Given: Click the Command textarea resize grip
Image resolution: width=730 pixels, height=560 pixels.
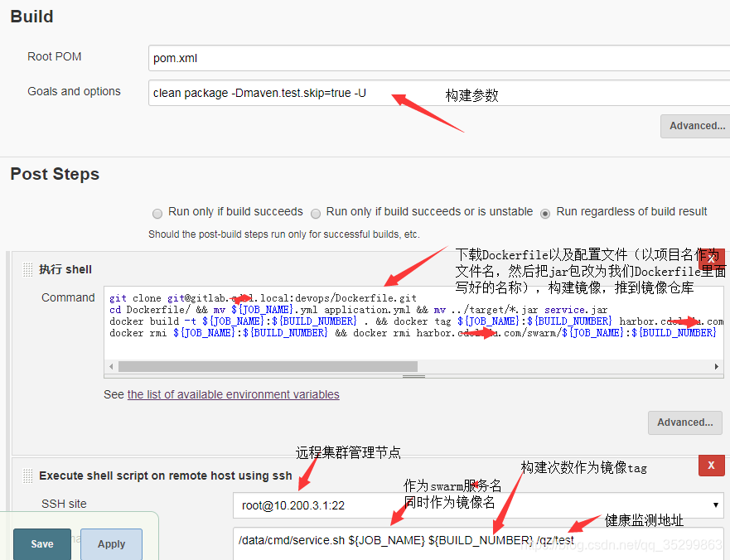Looking at the screenshot, I should point(413,376).
